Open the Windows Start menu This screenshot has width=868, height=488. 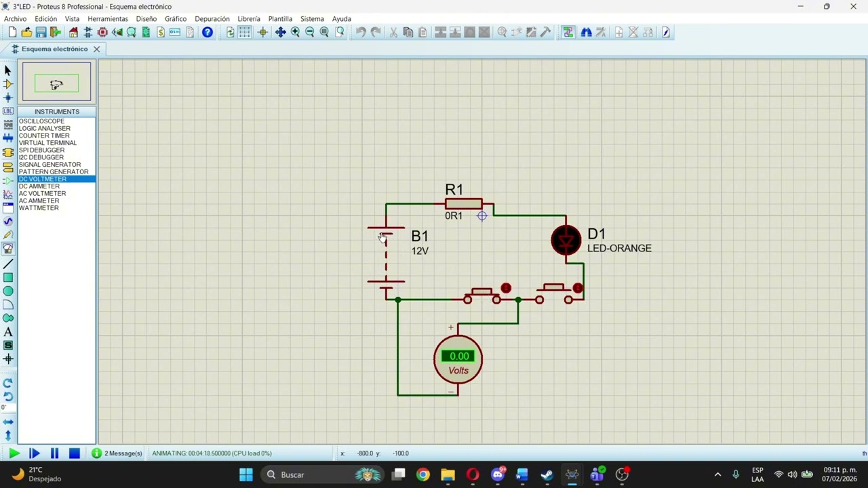point(246,474)
